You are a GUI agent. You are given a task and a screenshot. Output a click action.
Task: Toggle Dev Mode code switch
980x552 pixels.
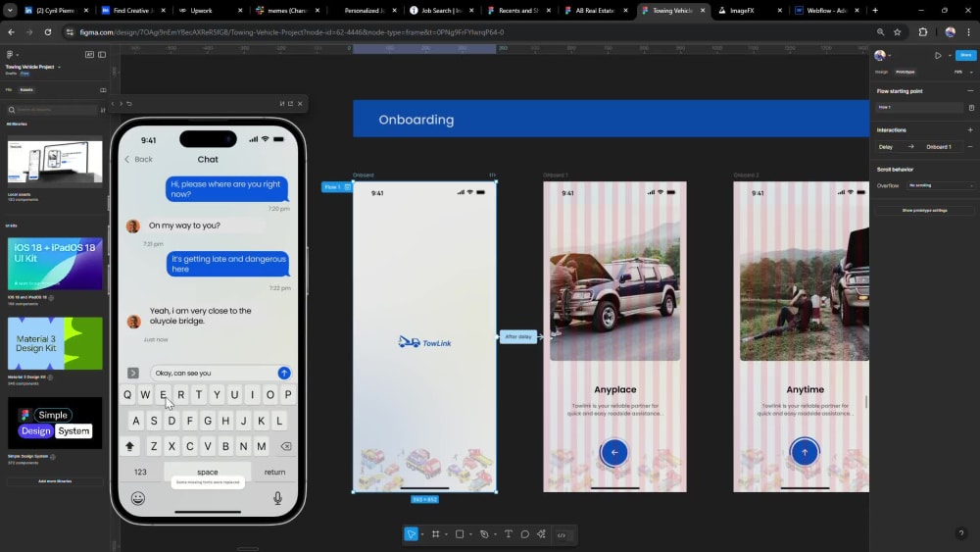pos(562,535)
